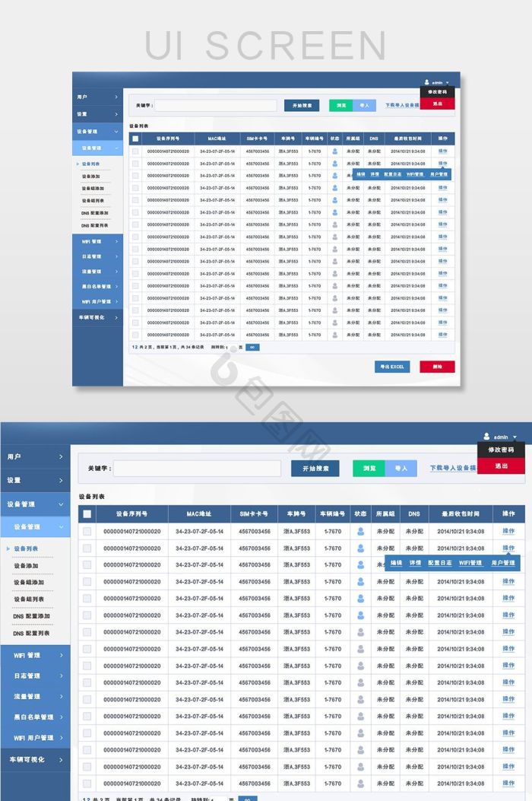Expand WIFI 管理 in the enlarged view's sidebar
This screenshot has height=801, width=532.
35,655
